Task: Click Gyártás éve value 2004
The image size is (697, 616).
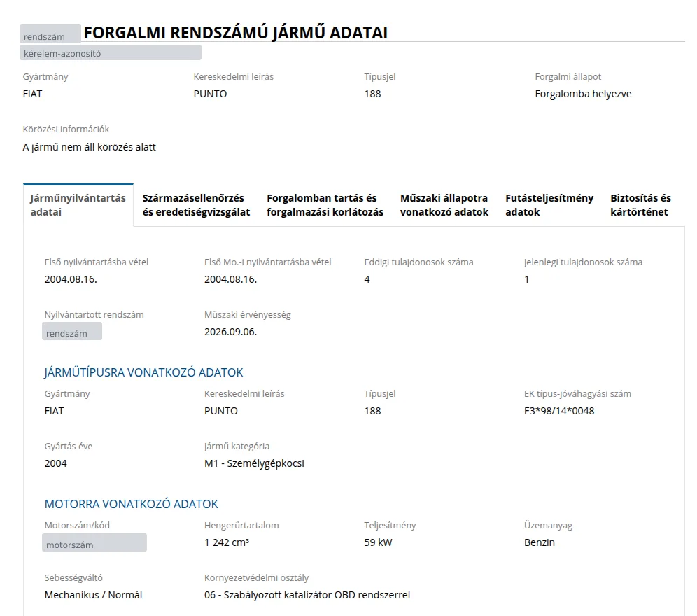Action: click(x=55, y=463)
